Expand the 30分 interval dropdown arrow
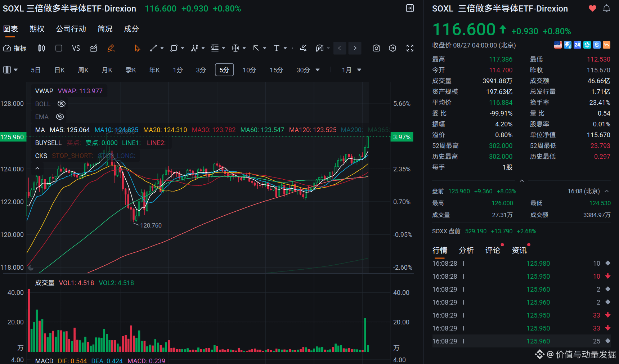 coord(318,70)
